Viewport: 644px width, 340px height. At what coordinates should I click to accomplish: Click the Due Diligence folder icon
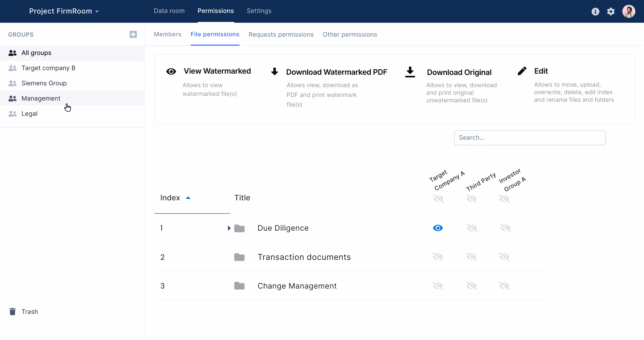pos(239,228)
